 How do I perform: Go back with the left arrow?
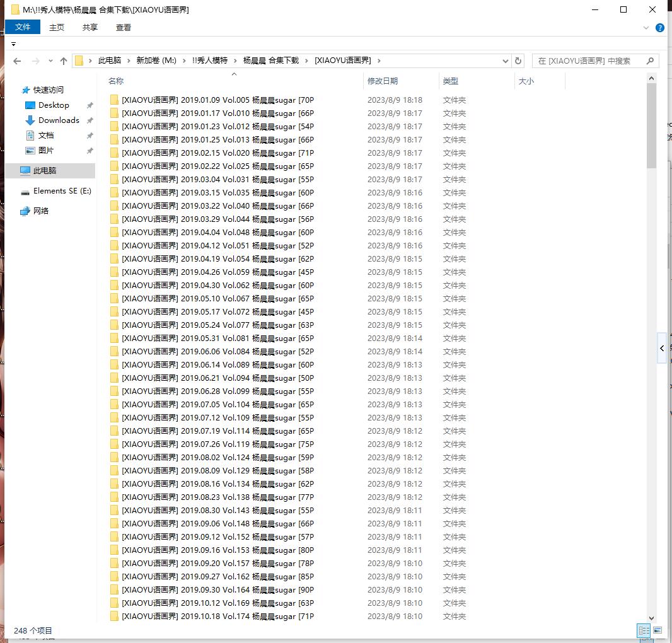pos(17,61)
